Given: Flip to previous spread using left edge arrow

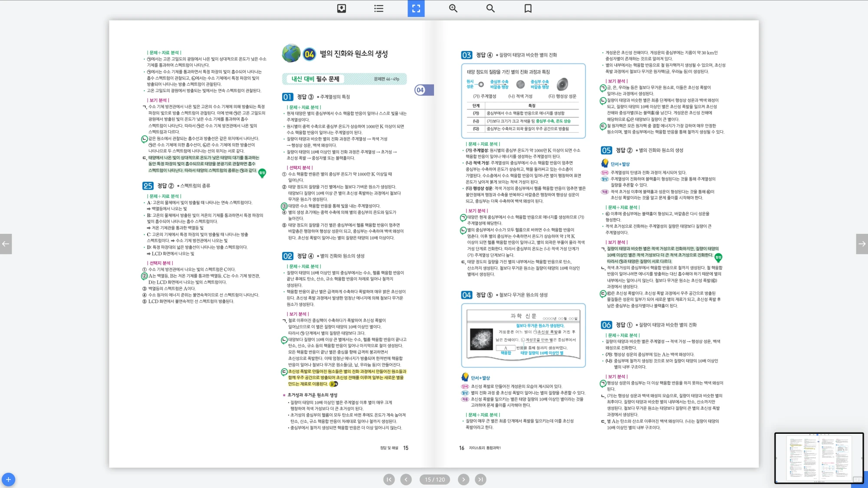Looking at the screenshot, I should click(6, 244).
